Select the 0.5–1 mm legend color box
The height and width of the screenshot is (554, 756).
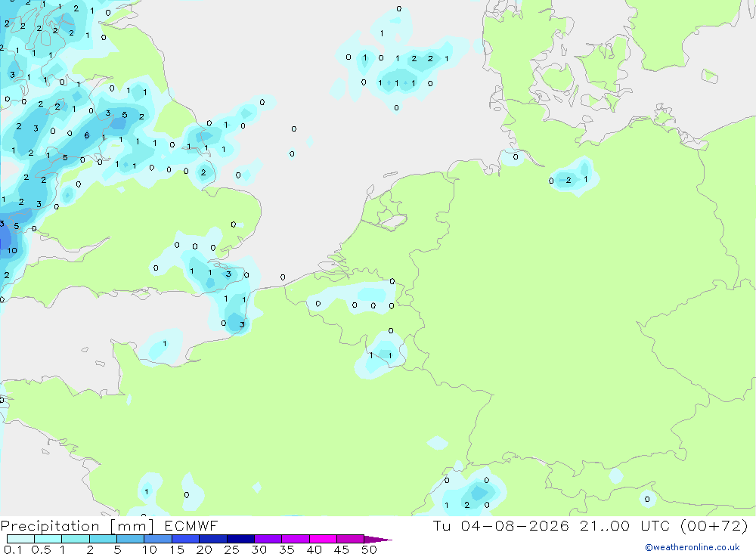tap(48, 539)
